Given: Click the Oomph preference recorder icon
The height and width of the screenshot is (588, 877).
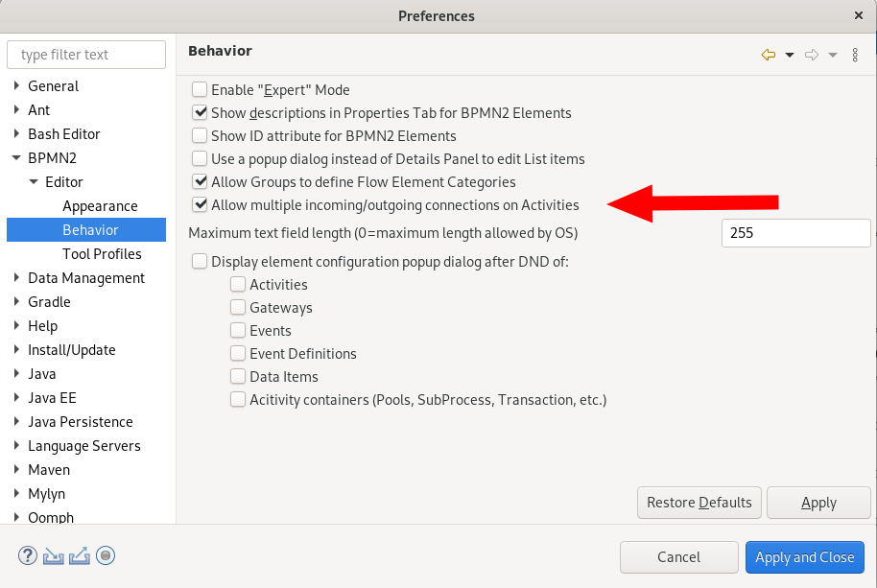Looking at the screenshot, I should (x=106, y=555).
